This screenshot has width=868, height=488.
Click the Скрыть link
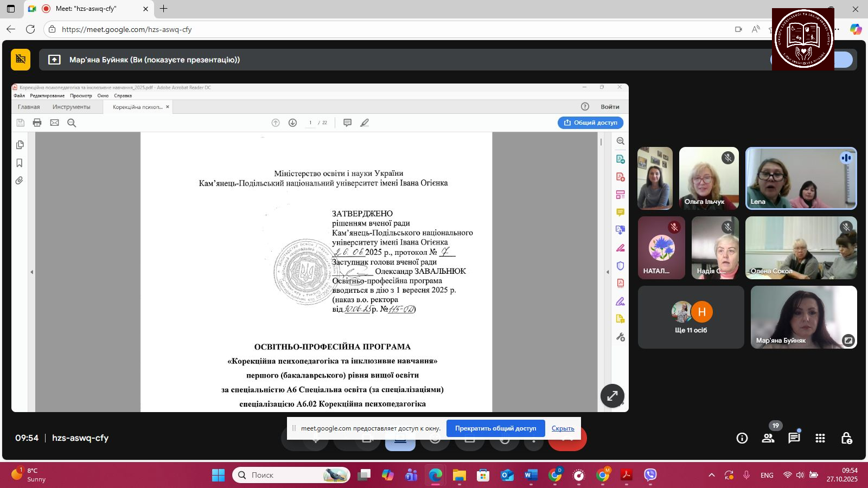point(563,428)
